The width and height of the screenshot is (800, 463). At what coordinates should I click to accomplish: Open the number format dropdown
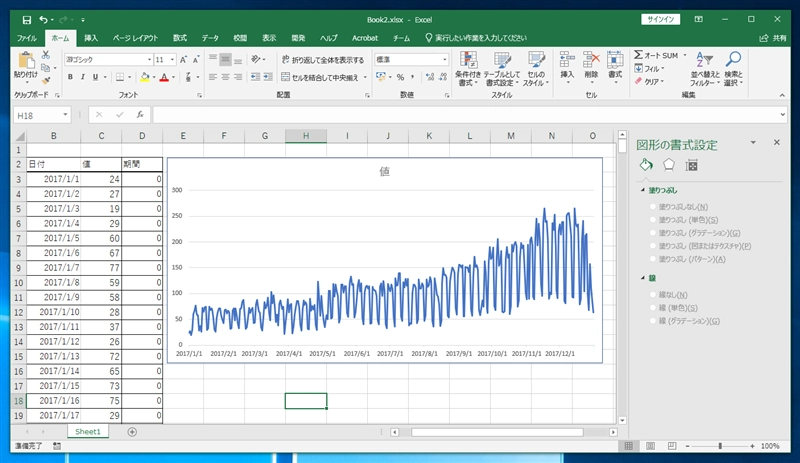click(444, 60)
